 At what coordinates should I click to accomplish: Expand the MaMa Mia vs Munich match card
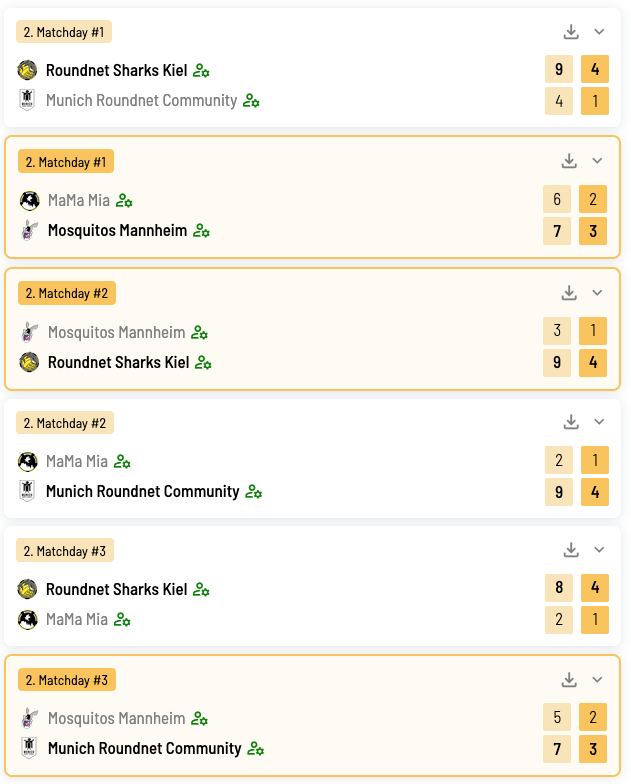(599, 422)
